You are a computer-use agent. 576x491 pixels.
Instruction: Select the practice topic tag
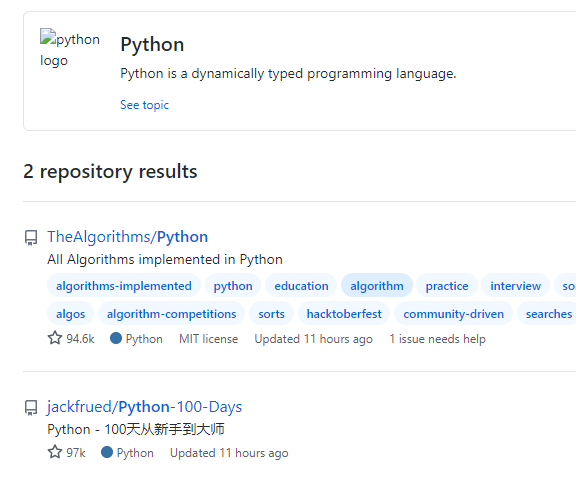pyautogui.click(x=447, y=286)
